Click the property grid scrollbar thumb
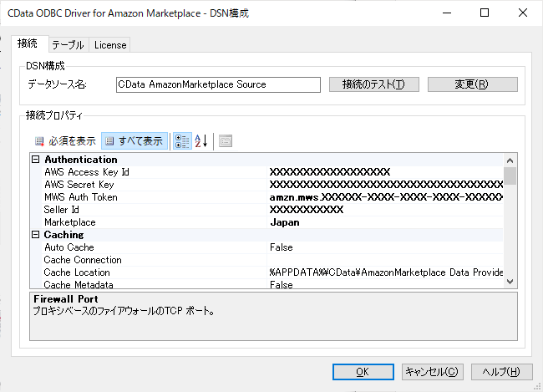The image size is (543, 392). pyautogui.click(x=510, y=176)
